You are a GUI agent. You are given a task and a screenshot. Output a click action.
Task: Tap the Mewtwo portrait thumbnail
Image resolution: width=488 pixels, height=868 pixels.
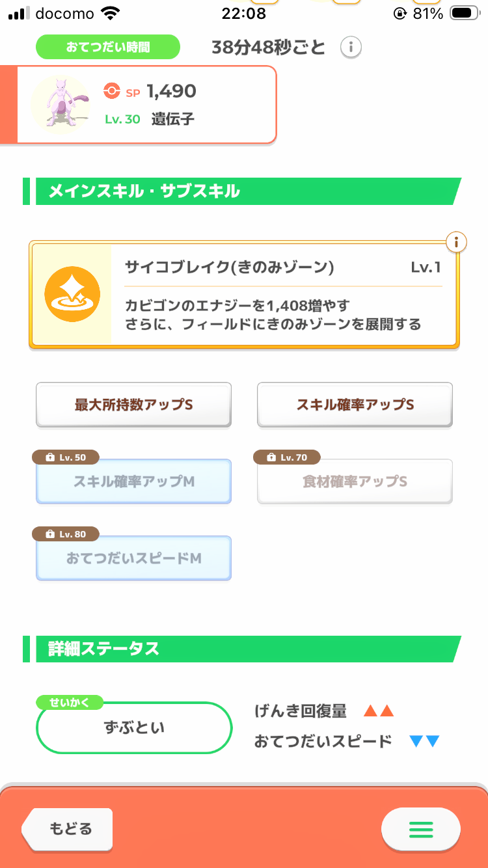click(x=61, y=104)
